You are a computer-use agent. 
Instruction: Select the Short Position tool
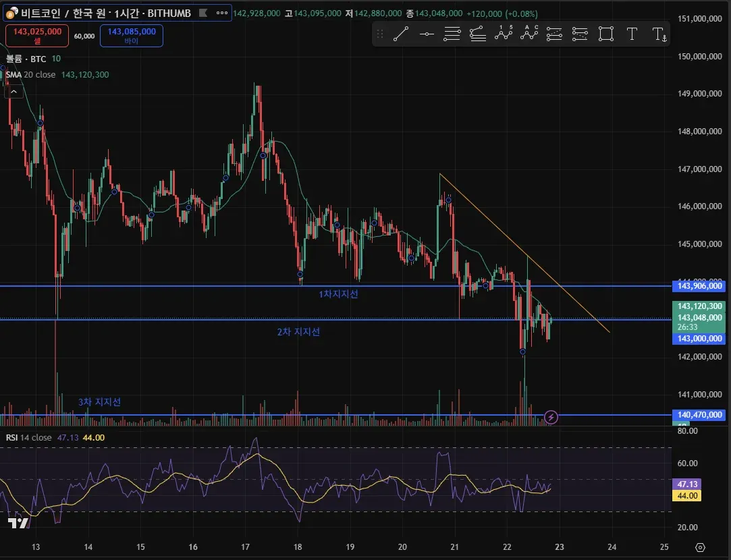click(580, 34)
